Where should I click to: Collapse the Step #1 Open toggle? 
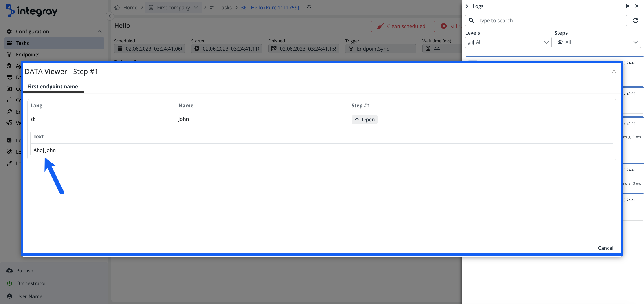(364, 120)
